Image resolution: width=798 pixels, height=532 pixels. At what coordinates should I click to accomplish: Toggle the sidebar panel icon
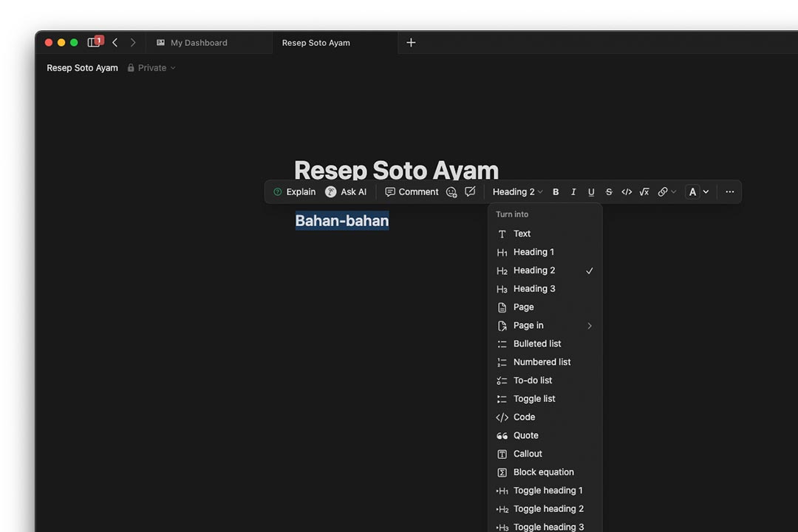(94, 43)
